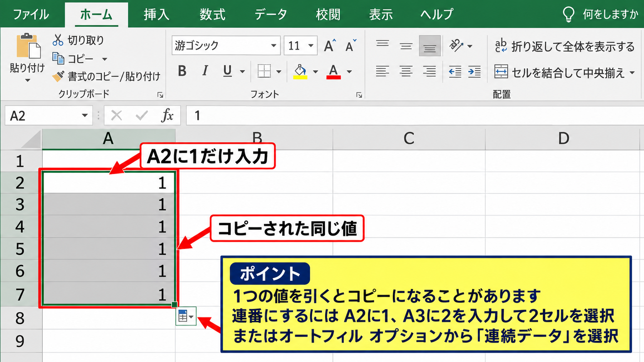This screenshot has height=362, width=644.
Task: Click Insert Function fx icon
Action: pyautogui.click(x=167, y=115)
